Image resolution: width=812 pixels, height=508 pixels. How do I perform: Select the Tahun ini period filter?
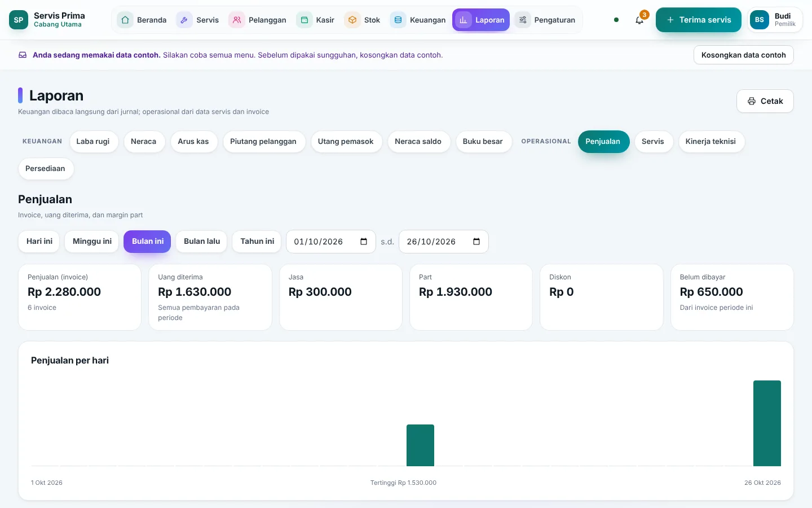tap(257, 241)
